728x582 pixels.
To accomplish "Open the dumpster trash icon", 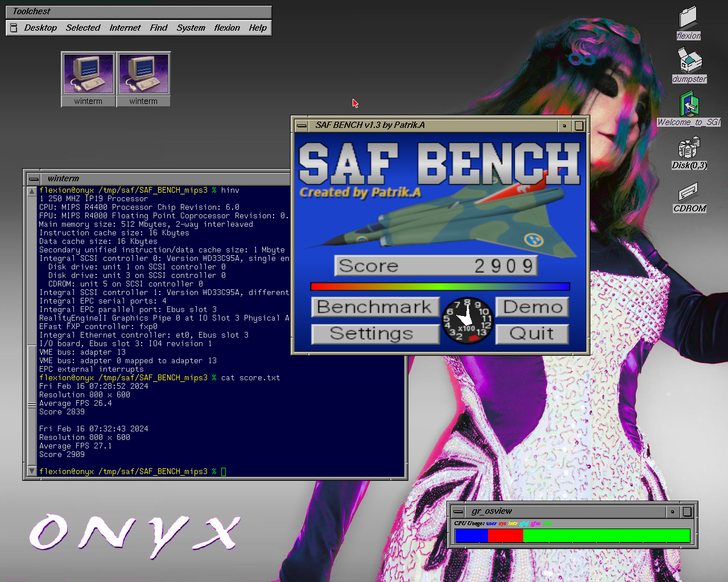I will [689, 61].
